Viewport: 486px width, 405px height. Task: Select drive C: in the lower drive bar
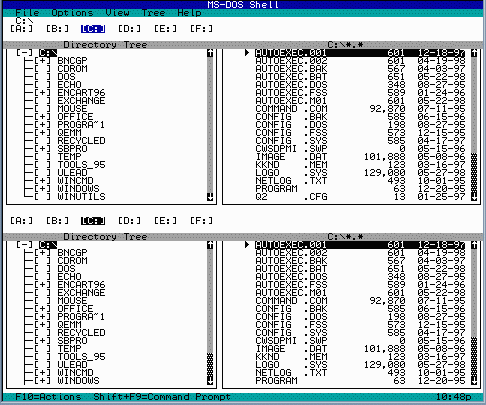point(93,221)
